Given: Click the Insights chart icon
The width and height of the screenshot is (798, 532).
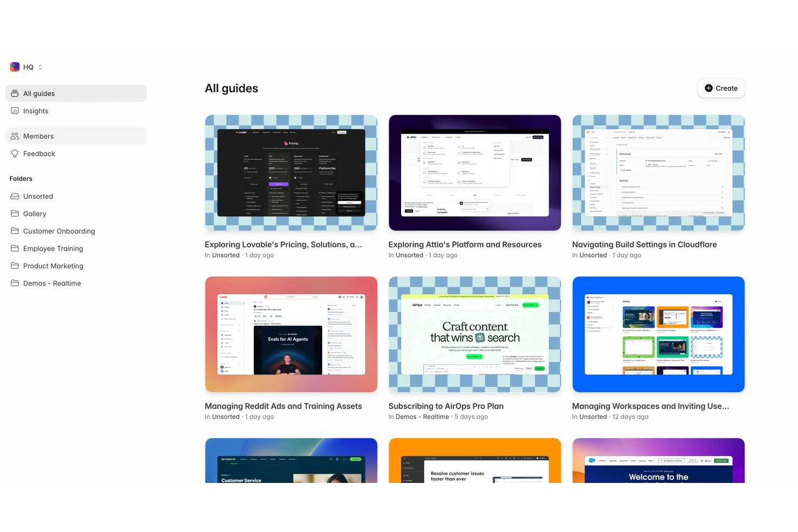Looking at the screenshot, I should coord(15,110).
